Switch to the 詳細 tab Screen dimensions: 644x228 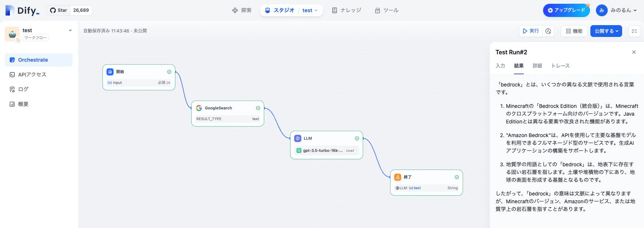(537, 66)
